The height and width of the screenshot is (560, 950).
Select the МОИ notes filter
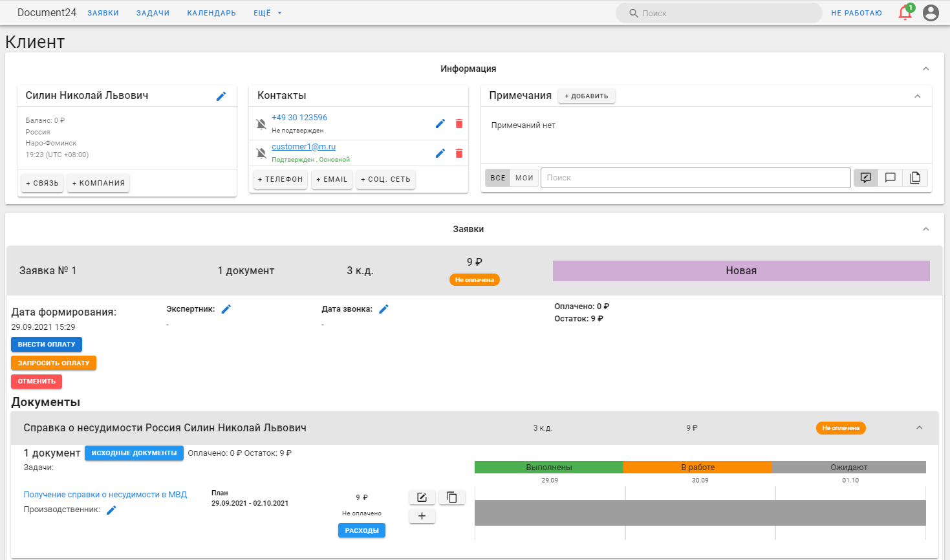coord(524,178)
